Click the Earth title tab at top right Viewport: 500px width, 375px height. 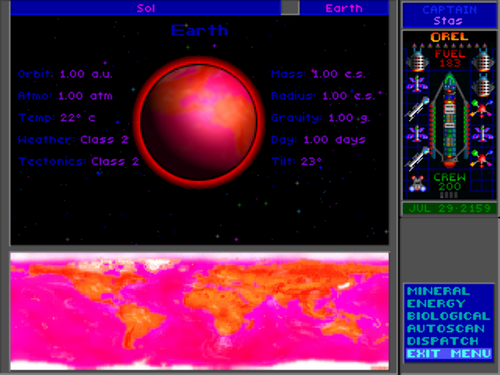[344, 8]
